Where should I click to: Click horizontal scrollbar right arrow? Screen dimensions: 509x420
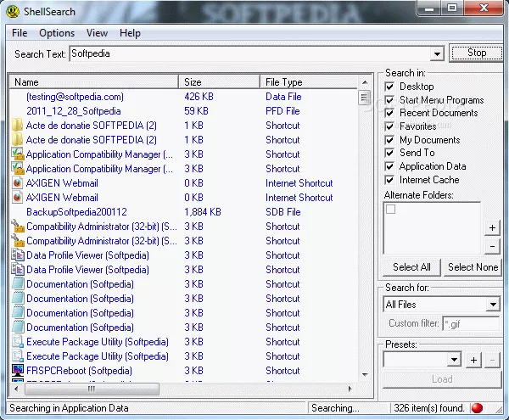point(350,389)
